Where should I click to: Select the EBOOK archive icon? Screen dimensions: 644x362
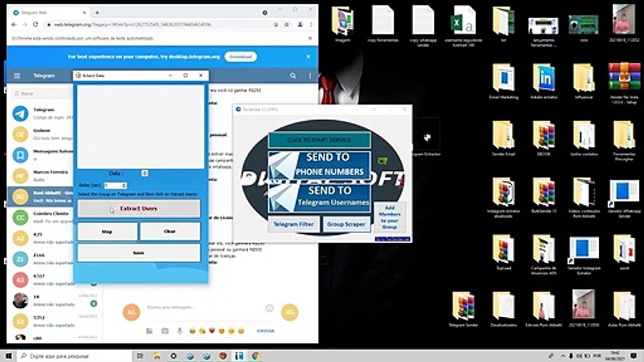tap(543, 138)
